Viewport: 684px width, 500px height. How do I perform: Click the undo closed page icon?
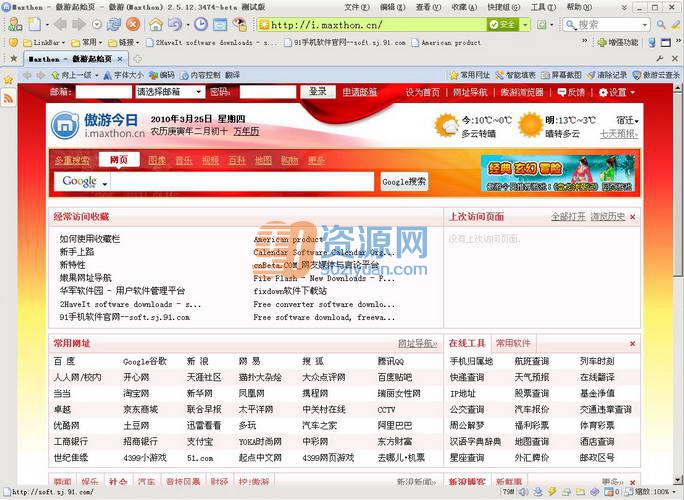[x=174, y=24]
